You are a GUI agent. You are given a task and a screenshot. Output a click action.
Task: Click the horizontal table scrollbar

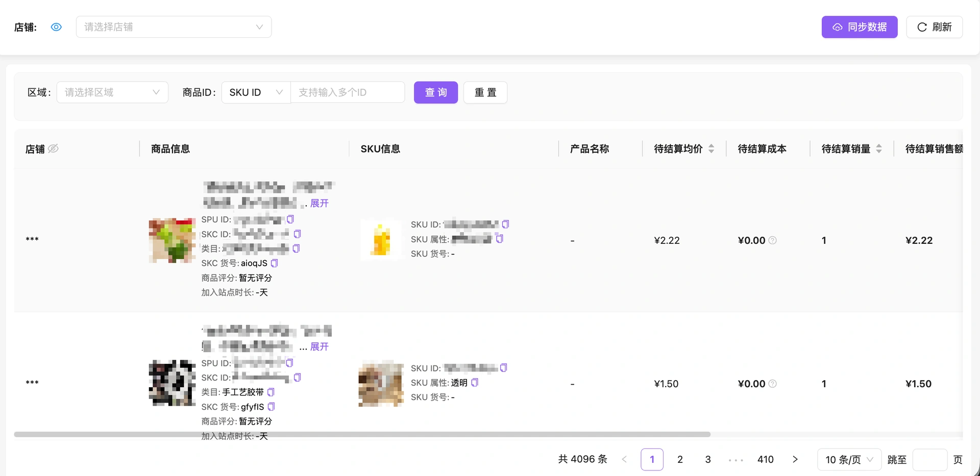[x=362, y=435]
